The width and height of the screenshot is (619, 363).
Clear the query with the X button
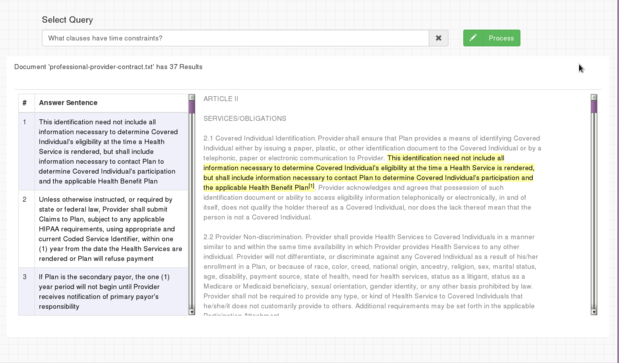pos(438,38)
